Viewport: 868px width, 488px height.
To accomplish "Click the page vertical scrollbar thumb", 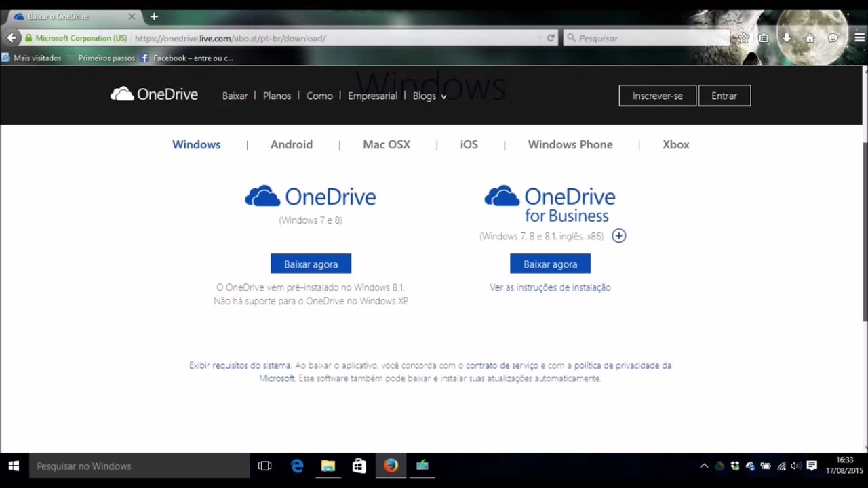I will point(865,230).
